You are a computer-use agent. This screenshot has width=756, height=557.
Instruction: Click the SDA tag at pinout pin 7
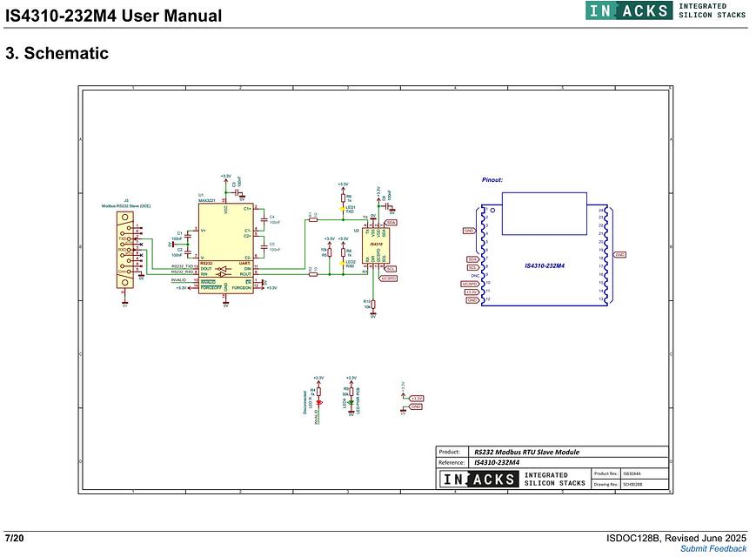[x=472, y=259]
